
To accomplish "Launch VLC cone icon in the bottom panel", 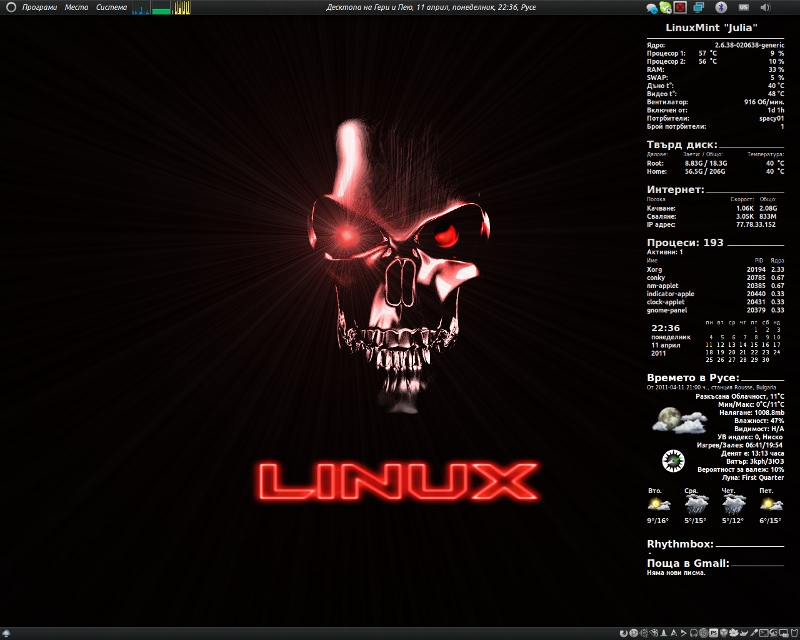I will [664, 633].
